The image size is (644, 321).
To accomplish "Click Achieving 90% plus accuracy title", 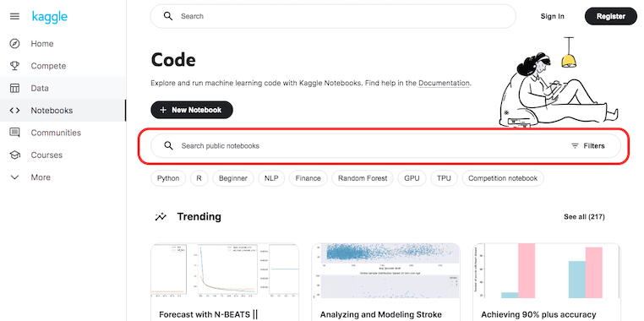I will [538, 315].
